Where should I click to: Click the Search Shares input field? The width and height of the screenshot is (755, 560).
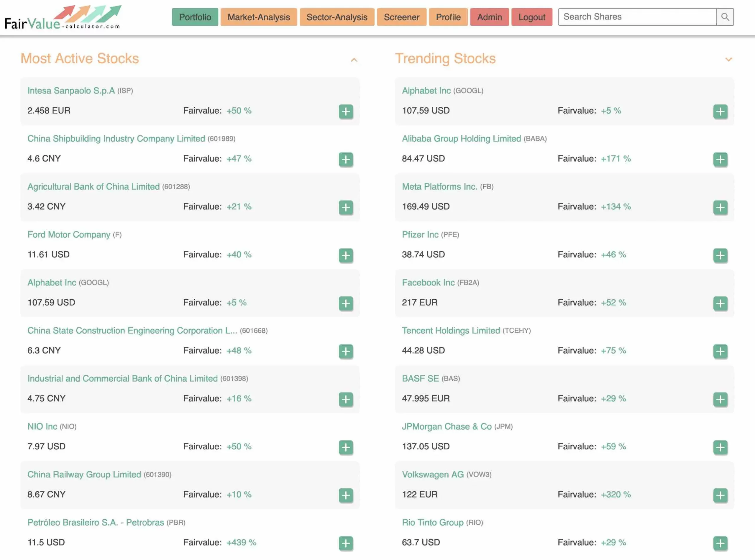tap(639, 16)
